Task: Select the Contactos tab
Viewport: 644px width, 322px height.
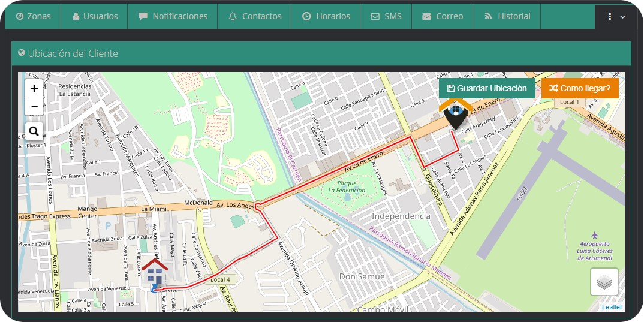Action: click(x=254, y=16)
